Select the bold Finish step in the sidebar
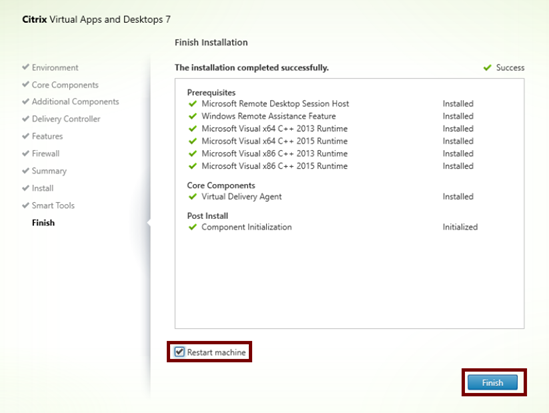This screenshot has height=413, width=549. click(43, 223)
